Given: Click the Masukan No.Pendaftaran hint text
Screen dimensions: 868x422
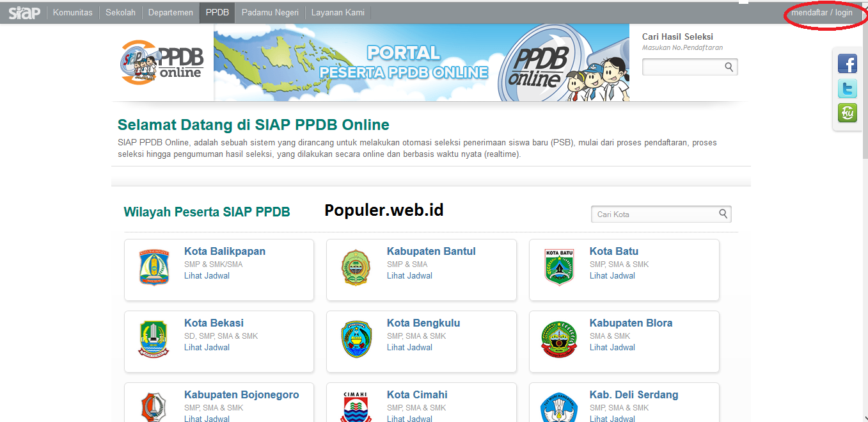Looking at the screenshot, I should pos(683,48).
